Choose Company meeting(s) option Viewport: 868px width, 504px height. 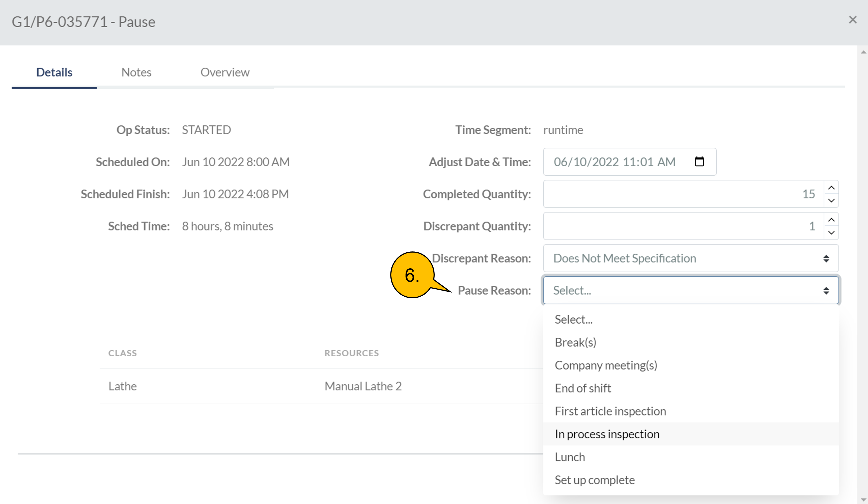point(606,365)
